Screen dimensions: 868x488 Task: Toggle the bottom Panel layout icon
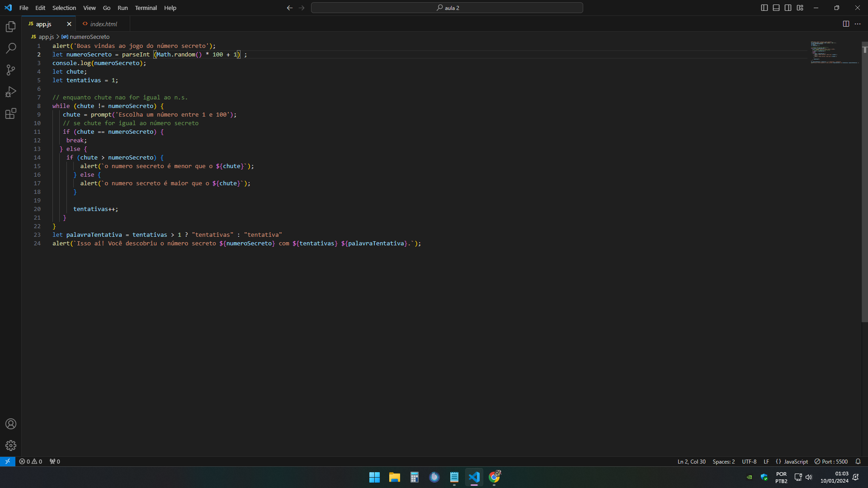[776, 8]
